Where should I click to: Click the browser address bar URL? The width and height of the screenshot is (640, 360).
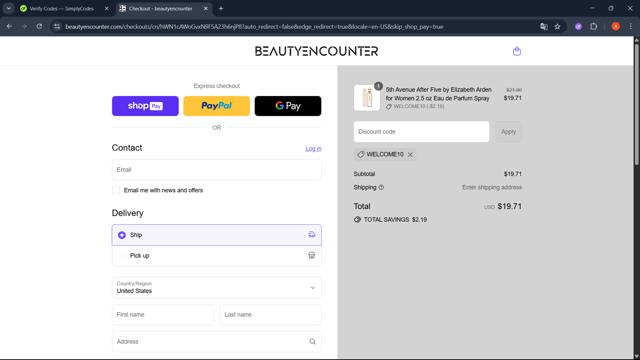coord(254,27)
